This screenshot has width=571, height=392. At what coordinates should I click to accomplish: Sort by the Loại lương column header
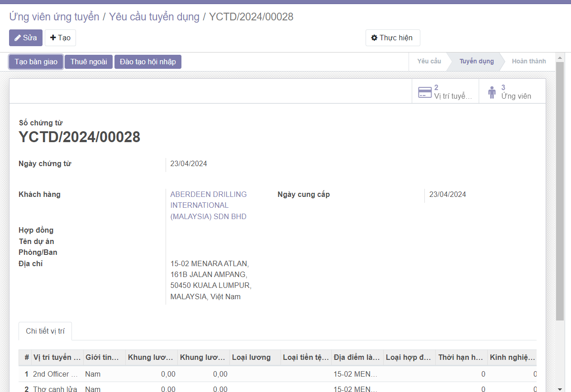click(x=251, y=357)
